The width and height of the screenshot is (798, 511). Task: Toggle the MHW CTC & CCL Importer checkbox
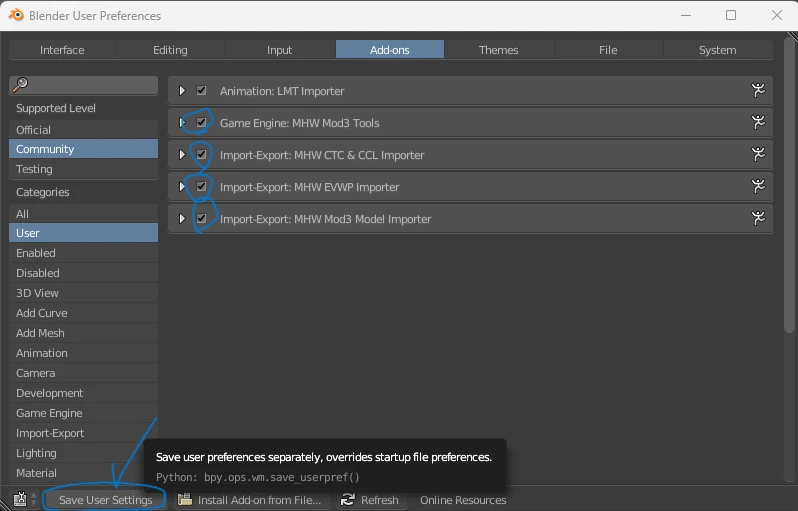coord(202,155)
